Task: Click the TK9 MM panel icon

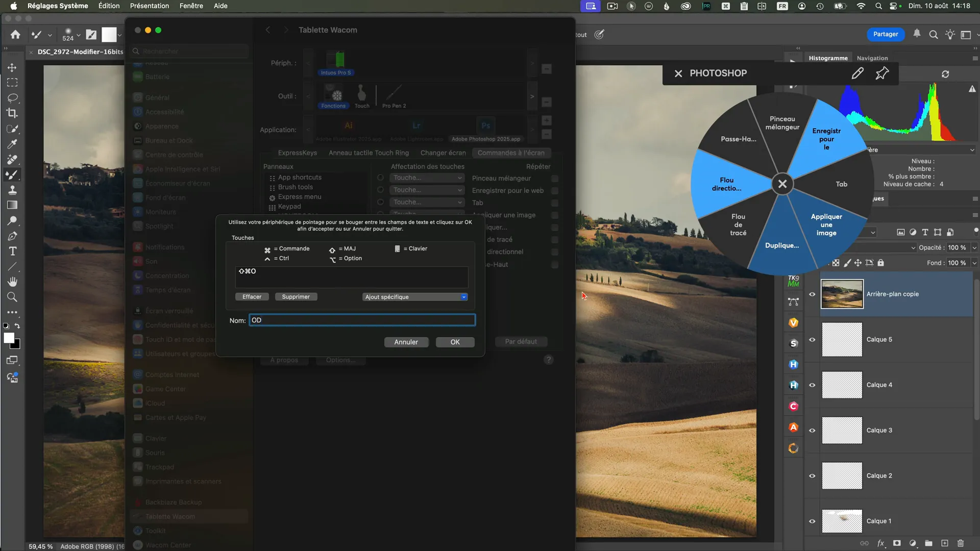Action: point(793,281)
